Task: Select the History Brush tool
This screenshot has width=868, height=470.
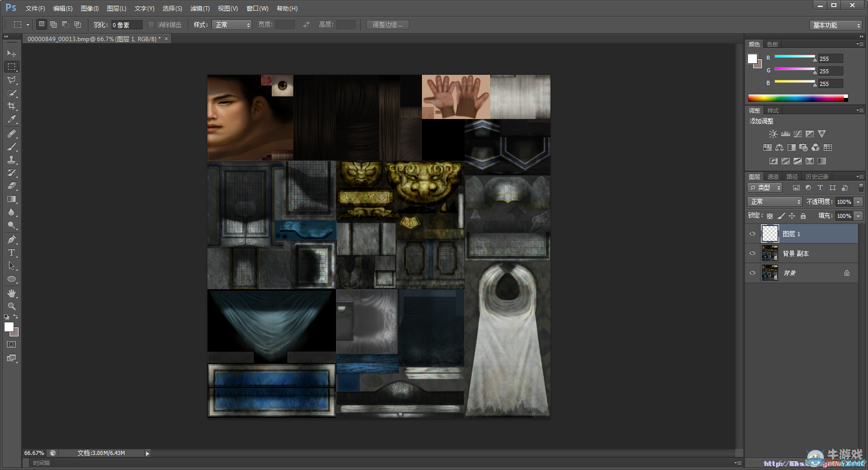Action: [12, 173]
